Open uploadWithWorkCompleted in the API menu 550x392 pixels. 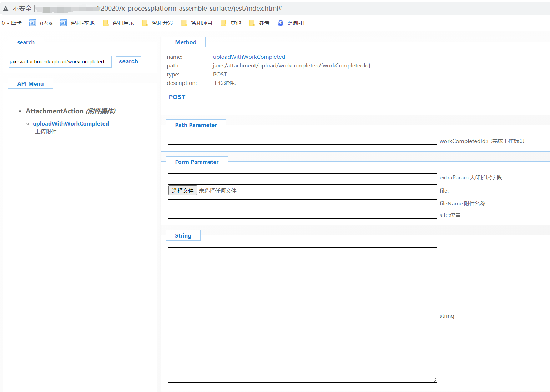point(71,124)
